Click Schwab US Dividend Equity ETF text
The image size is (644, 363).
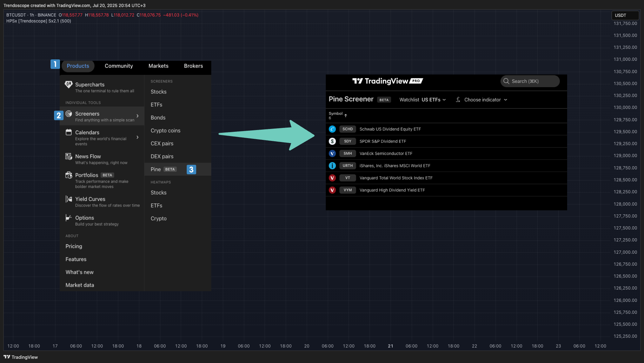390,129
